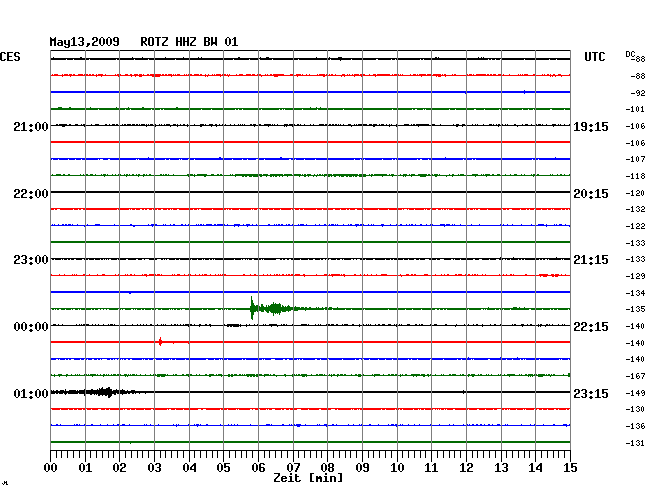The image size is (650, 494).
Task: Click the DC offset value -135
Action: click(635, 309)
